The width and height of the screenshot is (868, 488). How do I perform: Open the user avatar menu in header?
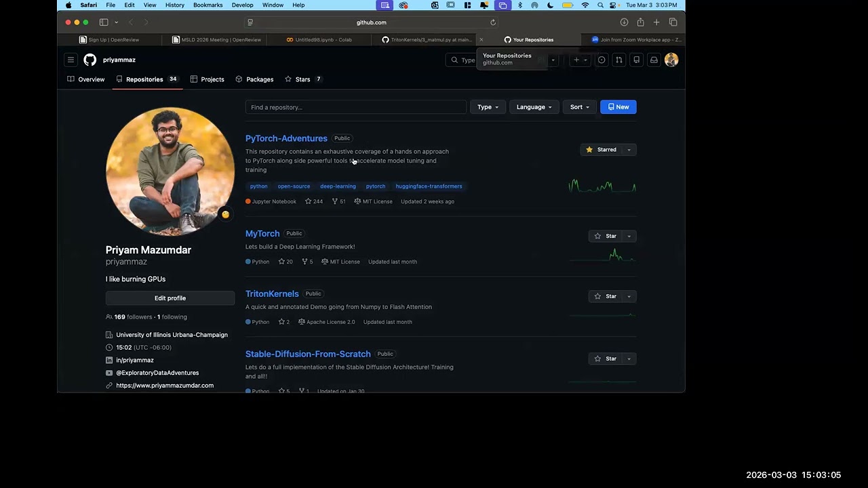pyautogui.click(x=671, y=60)
